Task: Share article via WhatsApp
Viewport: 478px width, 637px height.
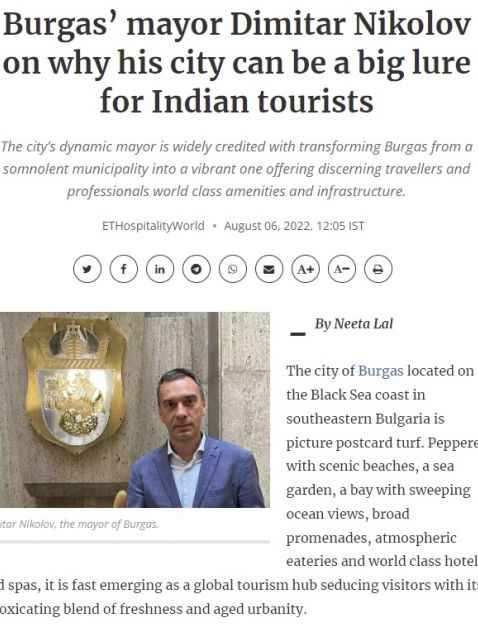Action: click(x=233, y=269)
